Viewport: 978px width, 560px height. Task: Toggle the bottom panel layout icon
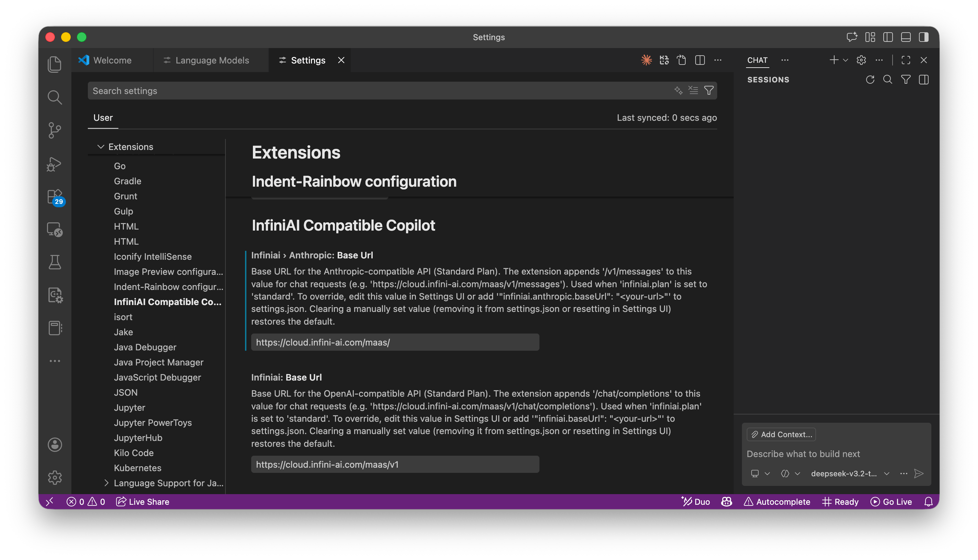click(906, 37)
